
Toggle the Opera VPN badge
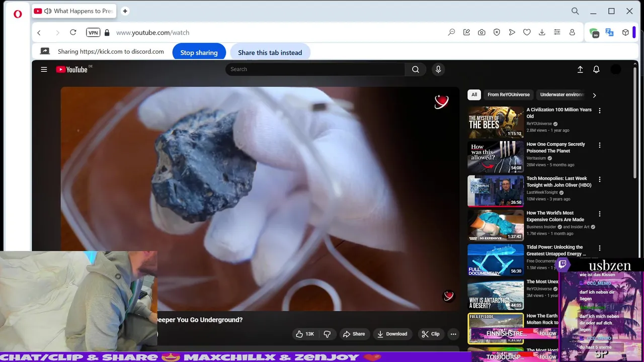click(93, 33)
